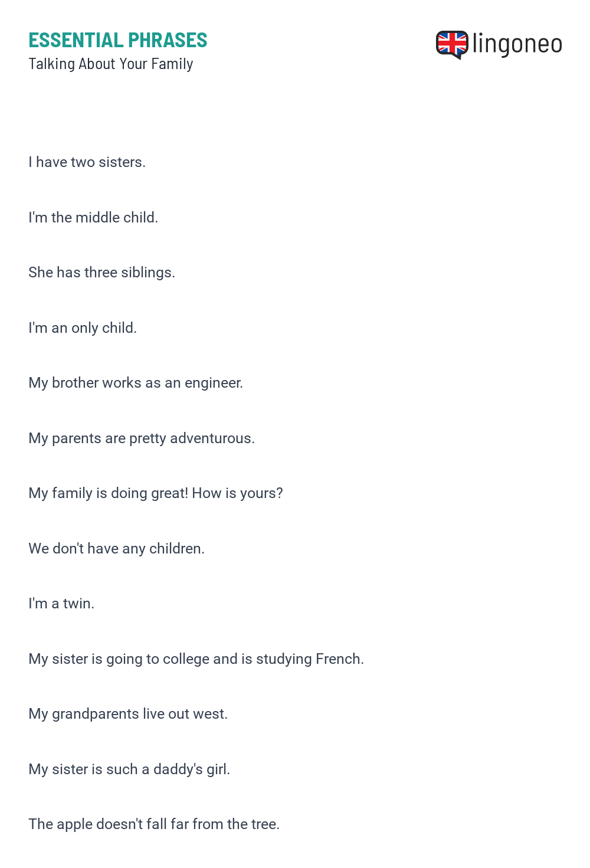The image size is (590, 868).
Task: Click the phrase She has three siblings
Action: tap(102, 273)
